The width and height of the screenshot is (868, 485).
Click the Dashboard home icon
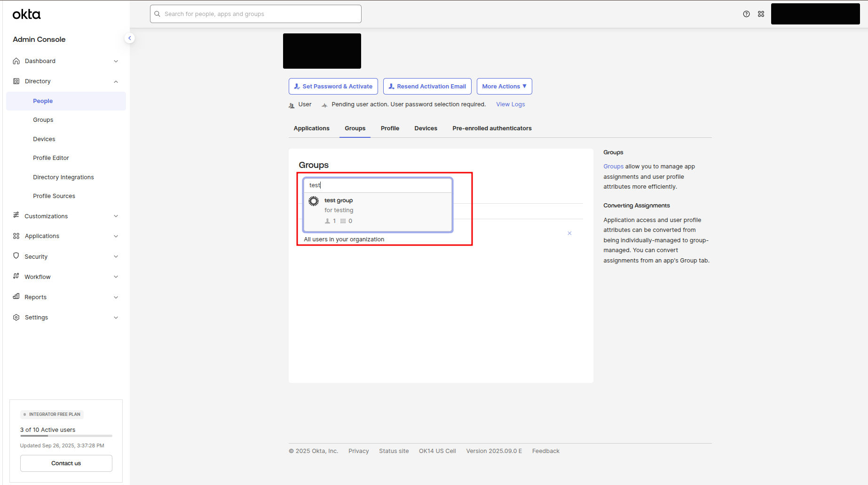coord(16,61)
